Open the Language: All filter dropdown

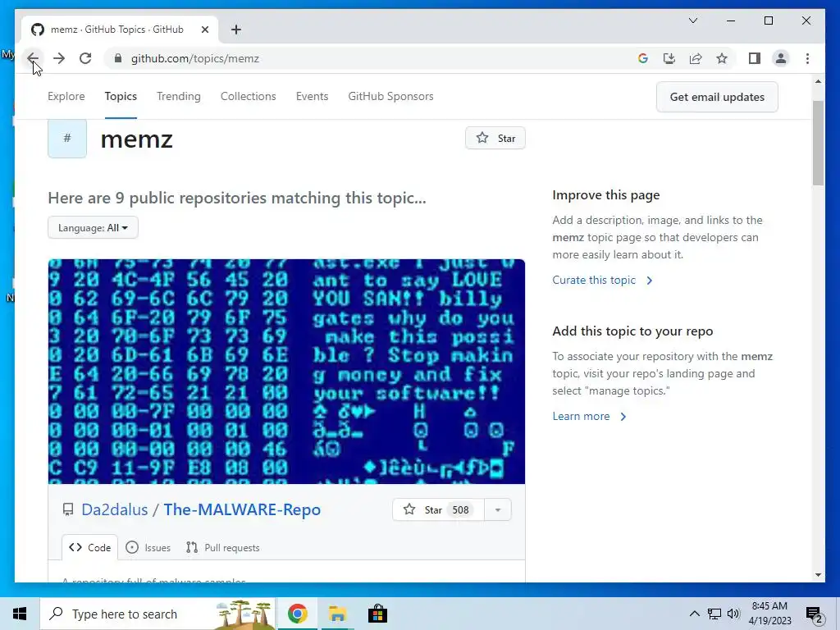(x=93, y=228)
